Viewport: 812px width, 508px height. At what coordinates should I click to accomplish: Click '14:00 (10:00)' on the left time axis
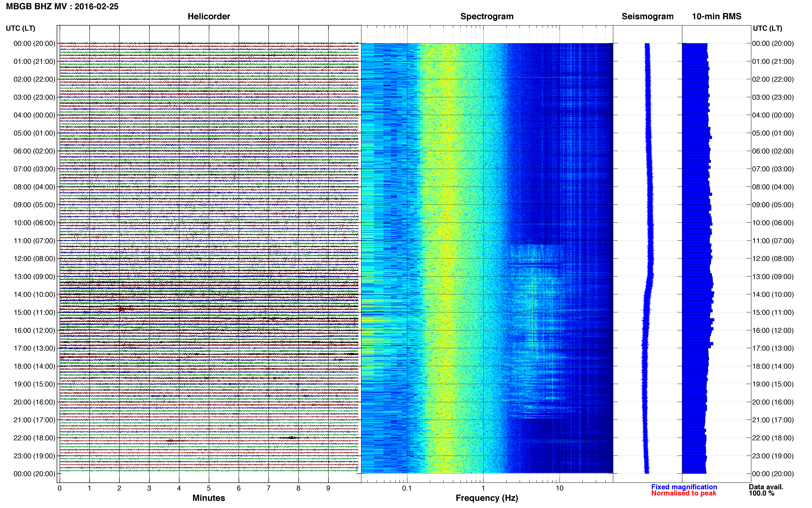(34, 295)
